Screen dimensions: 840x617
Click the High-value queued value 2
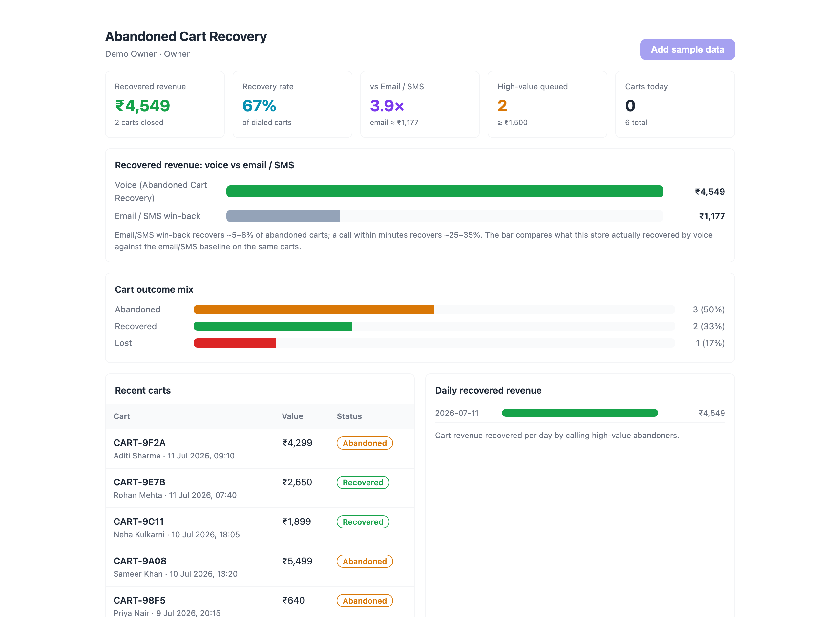[x=502, y=106]
